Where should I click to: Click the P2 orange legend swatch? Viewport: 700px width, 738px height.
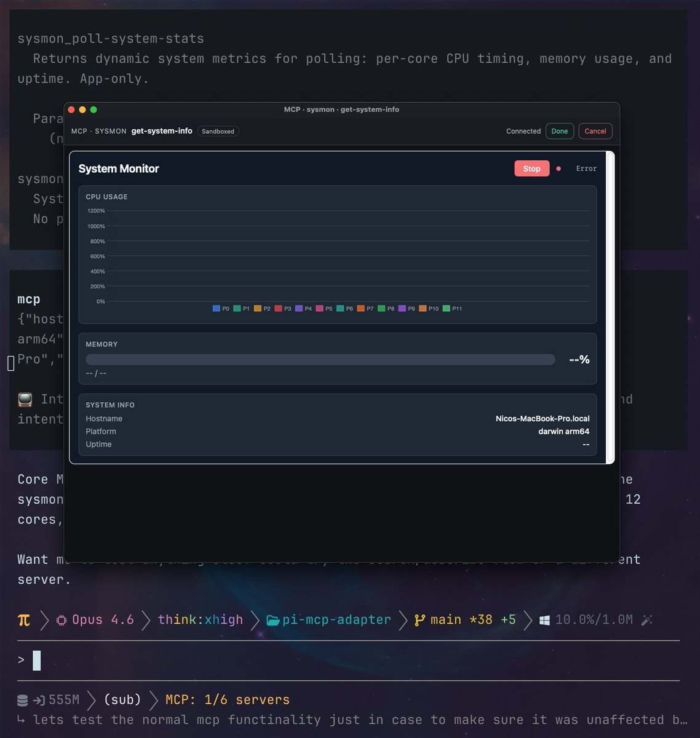point(258,308)
